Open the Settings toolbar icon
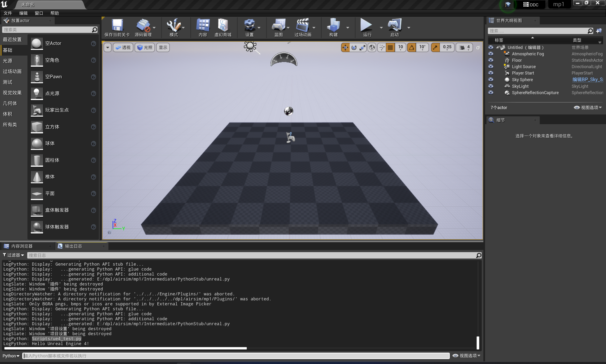The height and width of the screenshot is (364, 606). 249,25
